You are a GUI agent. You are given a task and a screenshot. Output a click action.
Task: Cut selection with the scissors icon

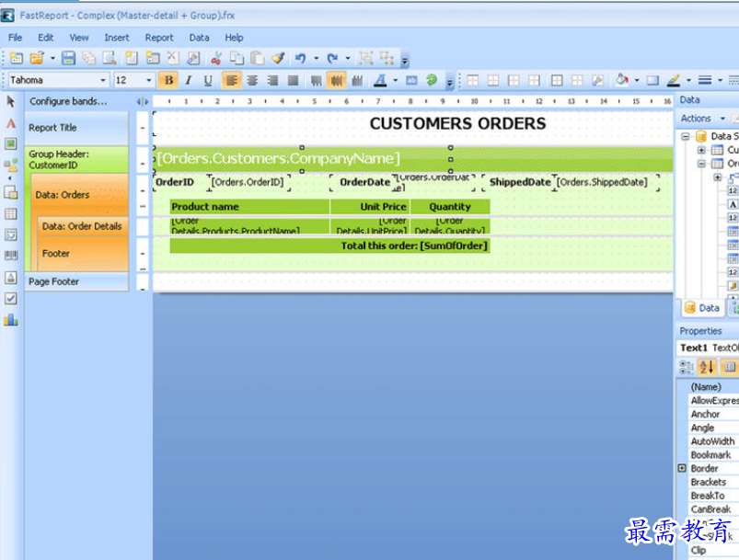pos(216,59)
